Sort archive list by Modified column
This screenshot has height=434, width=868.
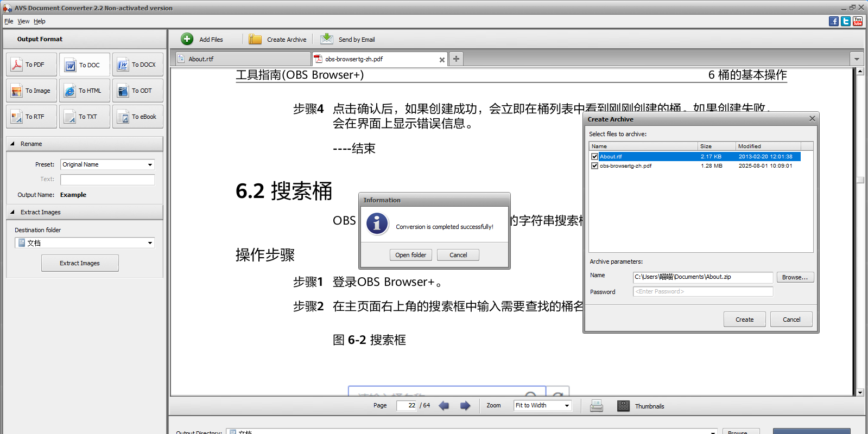pyautogui.click(x=768, y=146)
